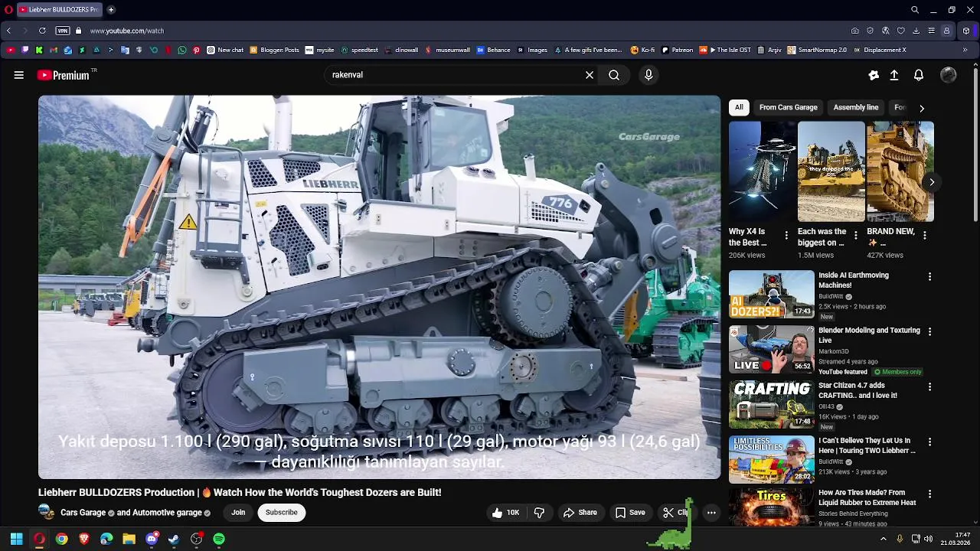Show hidden system tray icons
This screenshot has width=980, height=551.
883,539
